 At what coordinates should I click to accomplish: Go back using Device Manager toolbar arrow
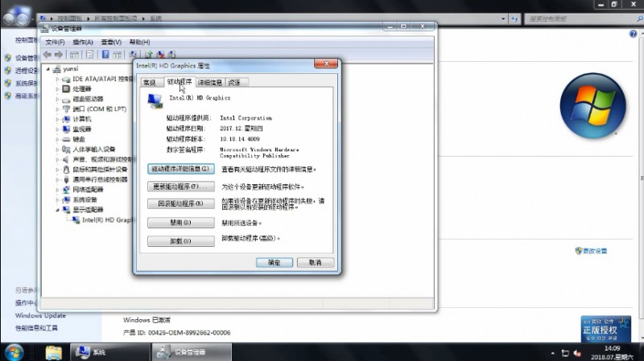tap(47, 55)
